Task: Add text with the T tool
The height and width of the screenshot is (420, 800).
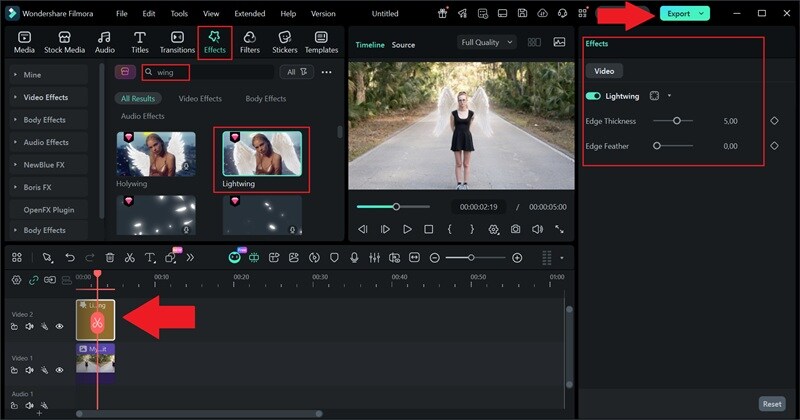Action: [149, 258]
